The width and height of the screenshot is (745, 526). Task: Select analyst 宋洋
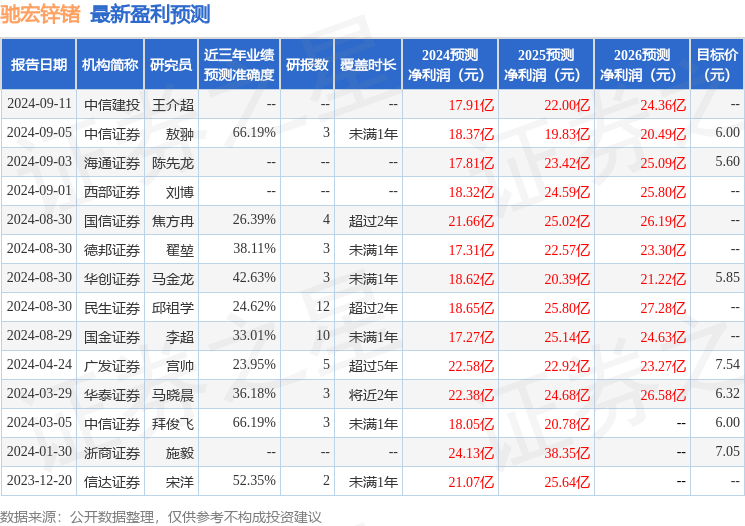point(180,482)
